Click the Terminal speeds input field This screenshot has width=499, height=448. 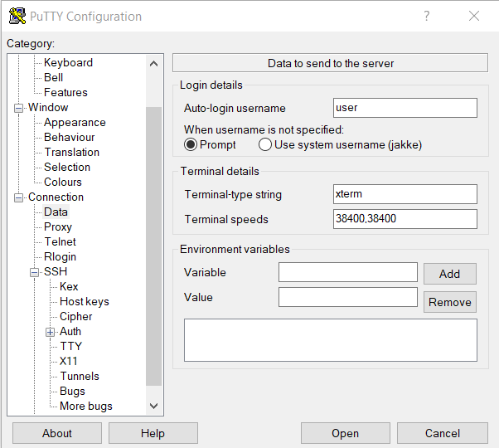pos(405,219)
